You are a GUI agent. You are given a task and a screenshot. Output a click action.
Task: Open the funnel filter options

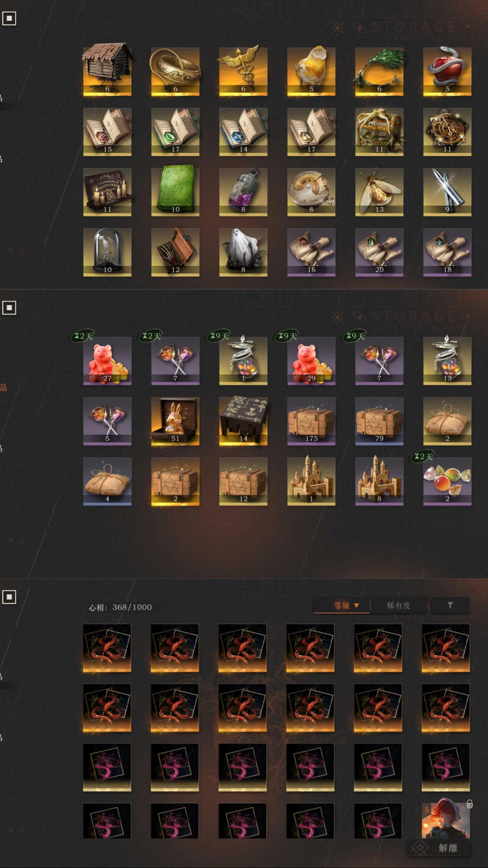click(450, 605)
